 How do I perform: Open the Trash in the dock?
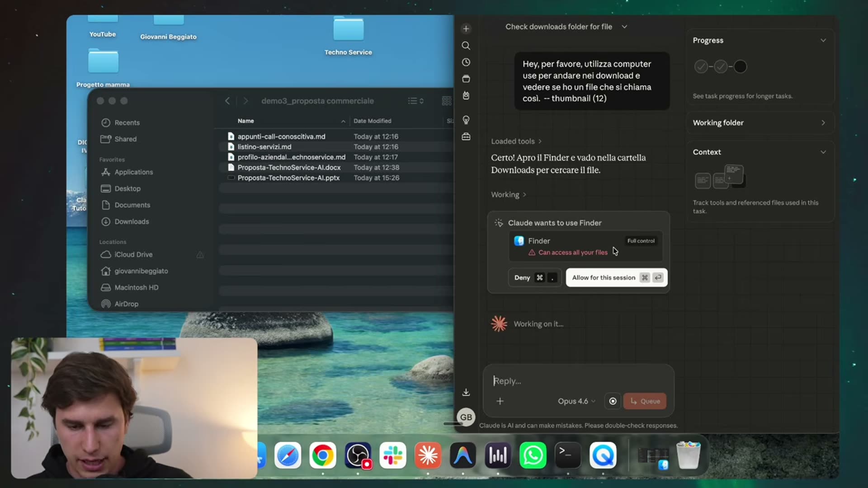(688, 455)
